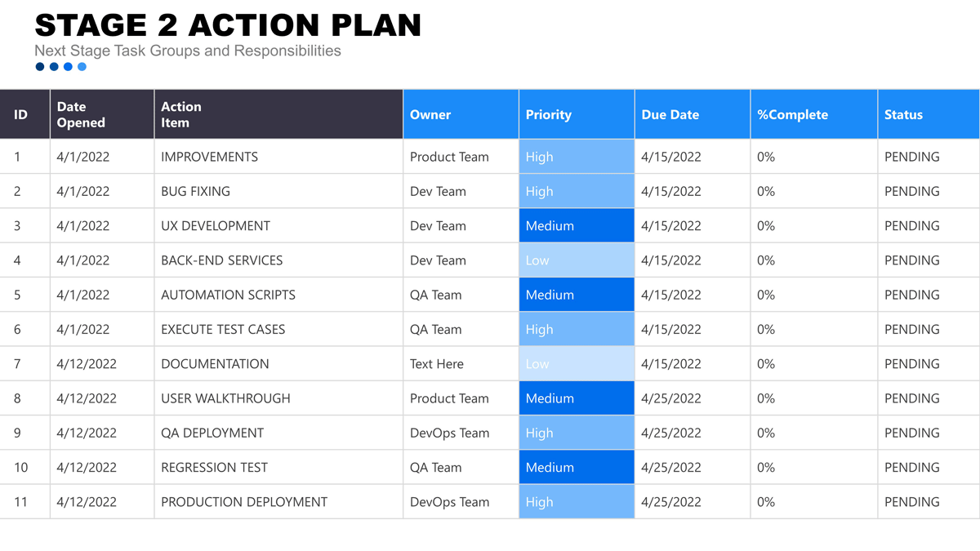This screenshot has height=551, width=980.
Task: Click the 4/12/2022 date opened for REGRESSION TEST
Action: click(x=87, y=467)
